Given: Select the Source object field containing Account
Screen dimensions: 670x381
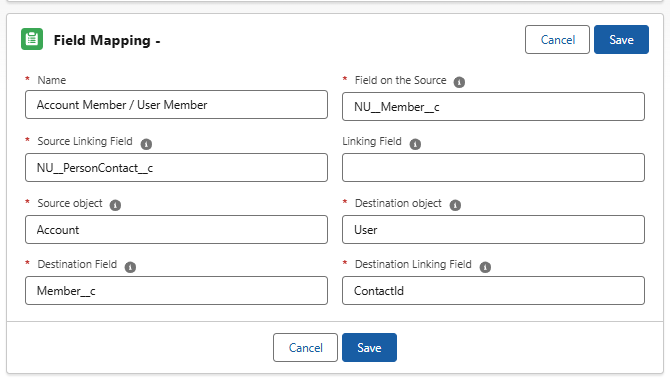Looking at the screenshot, I should 176,230.
